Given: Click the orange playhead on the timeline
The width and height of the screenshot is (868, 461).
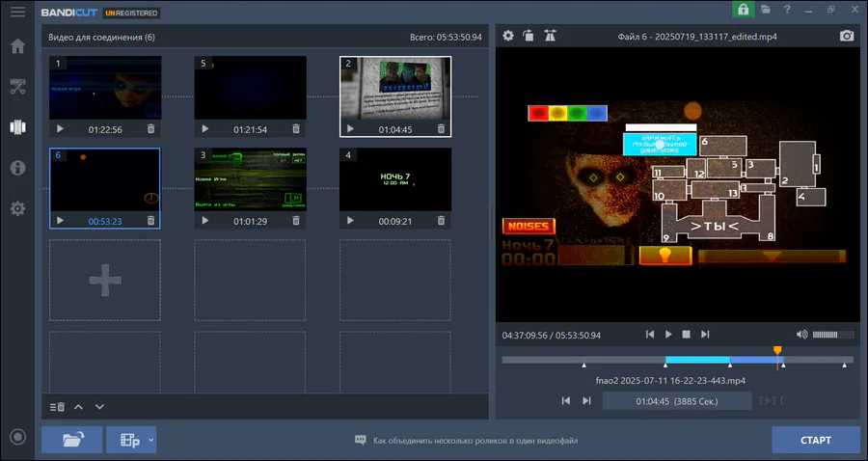Looking at the screenshot, I should [777, 351].
